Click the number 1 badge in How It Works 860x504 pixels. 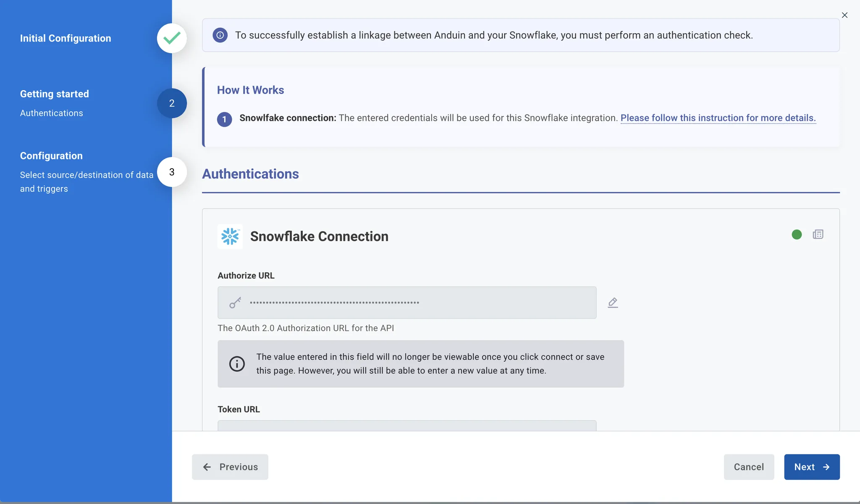(224, 119)
